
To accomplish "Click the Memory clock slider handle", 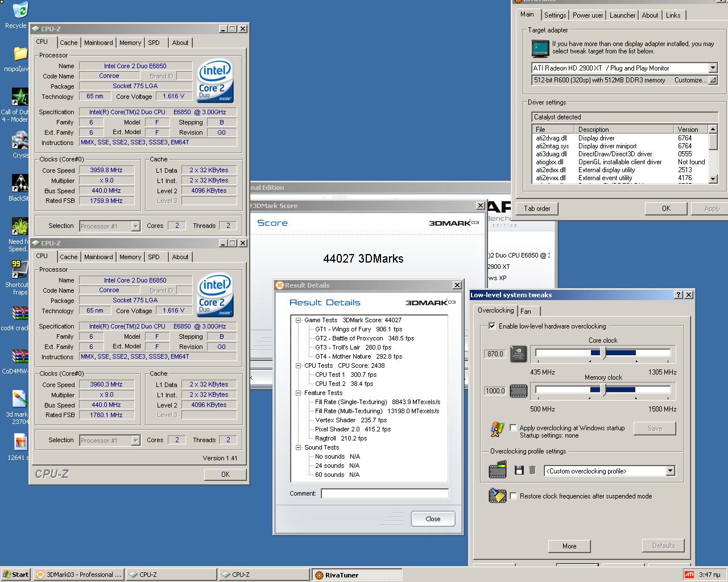I will 603,390.
